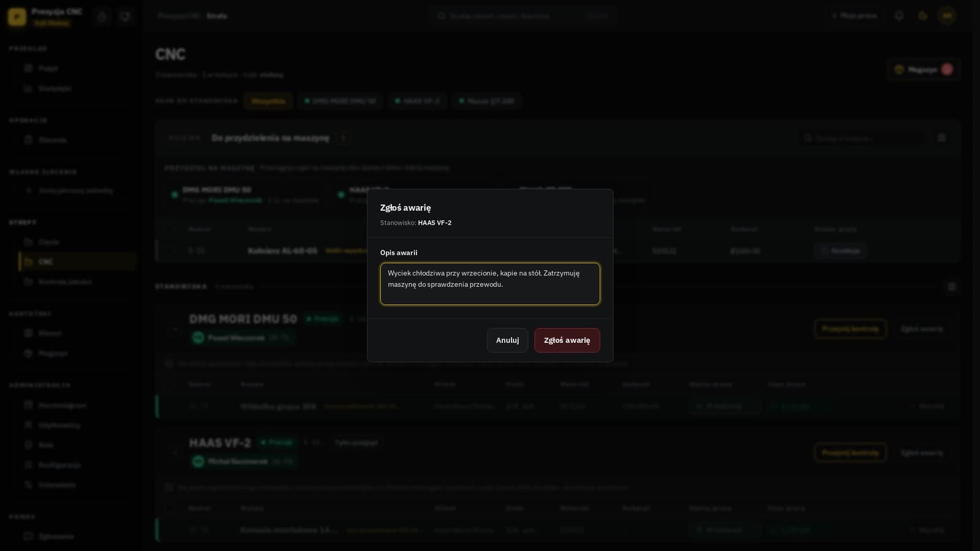Click the Stanowisko: label in the dialog

(x=398, y=223)
